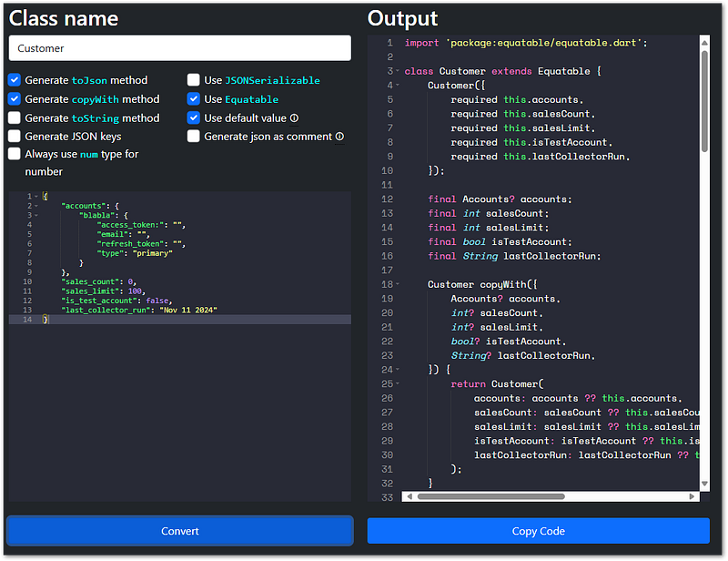The image size is (728, 561).
Task: Click the Class name input field
Action: (179, 48)
